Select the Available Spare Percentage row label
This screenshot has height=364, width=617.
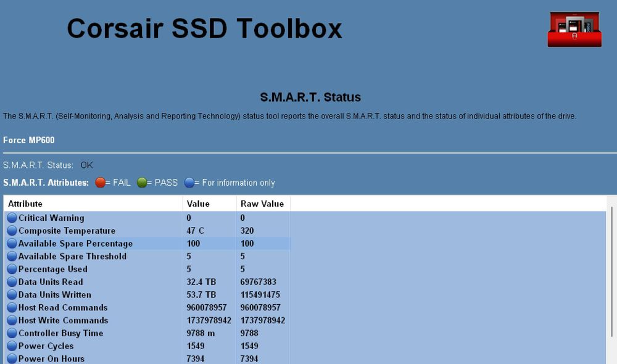coord(75,243)
